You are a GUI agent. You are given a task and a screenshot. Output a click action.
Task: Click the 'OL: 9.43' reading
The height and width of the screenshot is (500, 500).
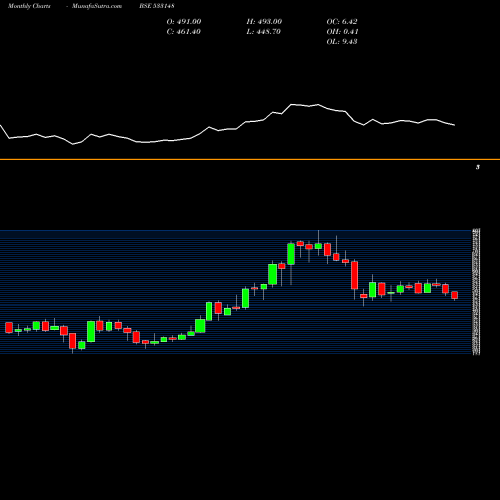pyautogui.click(x=342, y=42)
